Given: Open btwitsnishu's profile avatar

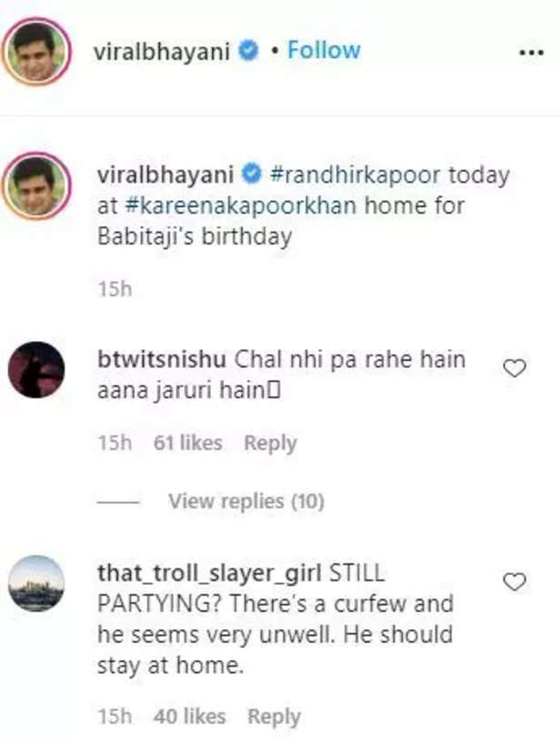Looking at the screenshot, I should tap(36, 370).
